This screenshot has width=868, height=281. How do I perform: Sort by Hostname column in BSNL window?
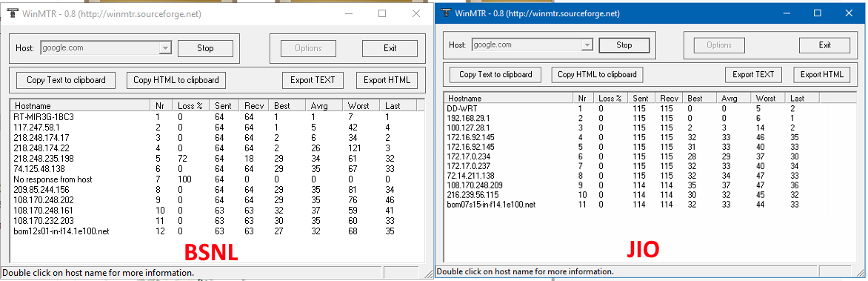[80, 105]
